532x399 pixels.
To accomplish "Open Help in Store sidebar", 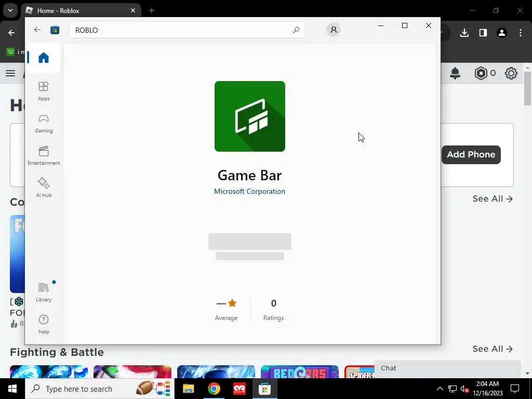I will [x=44, y=324].
